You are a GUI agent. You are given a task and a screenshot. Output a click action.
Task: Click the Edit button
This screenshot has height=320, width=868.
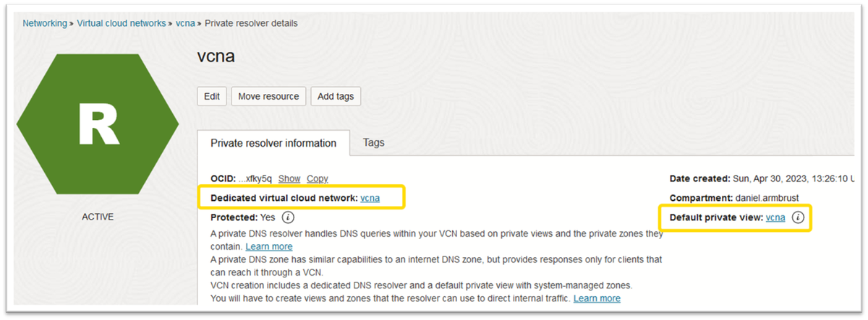point(212,96)
